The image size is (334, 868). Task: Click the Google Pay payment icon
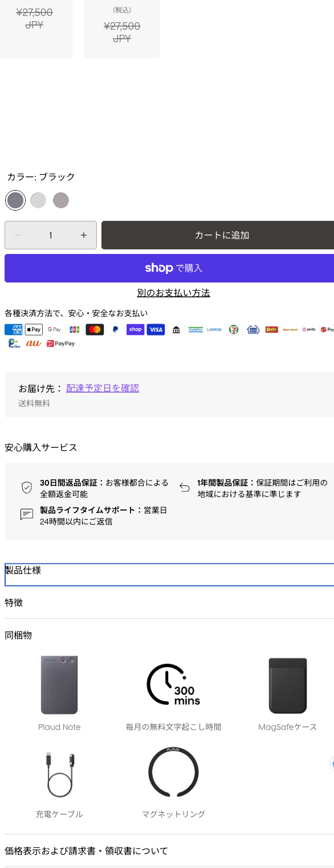coord(55,329)
